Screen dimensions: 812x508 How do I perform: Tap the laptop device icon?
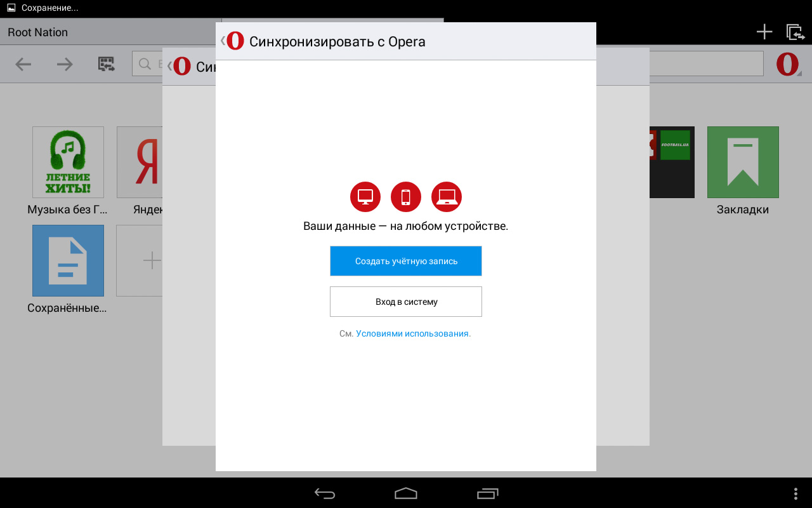[447, 197]
